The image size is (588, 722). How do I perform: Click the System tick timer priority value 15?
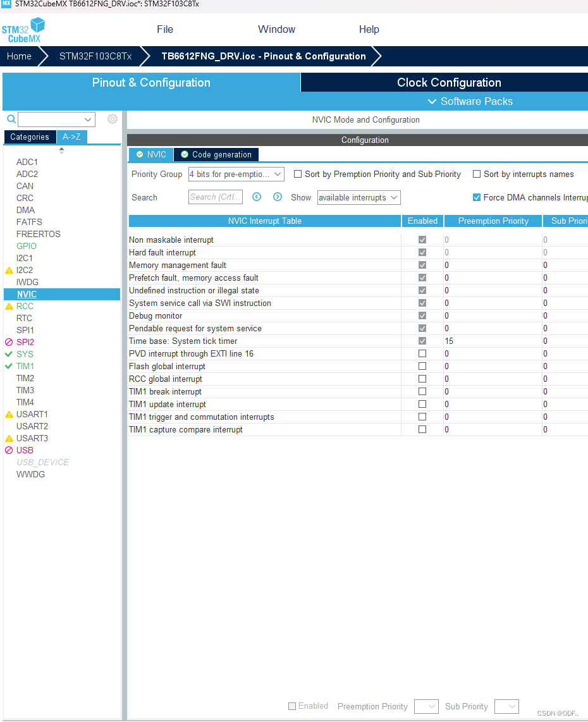tap(449, 341)
